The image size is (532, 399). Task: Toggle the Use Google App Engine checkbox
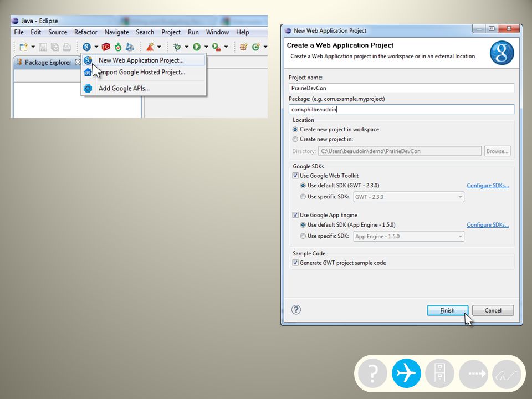click(x=295, y=215)
